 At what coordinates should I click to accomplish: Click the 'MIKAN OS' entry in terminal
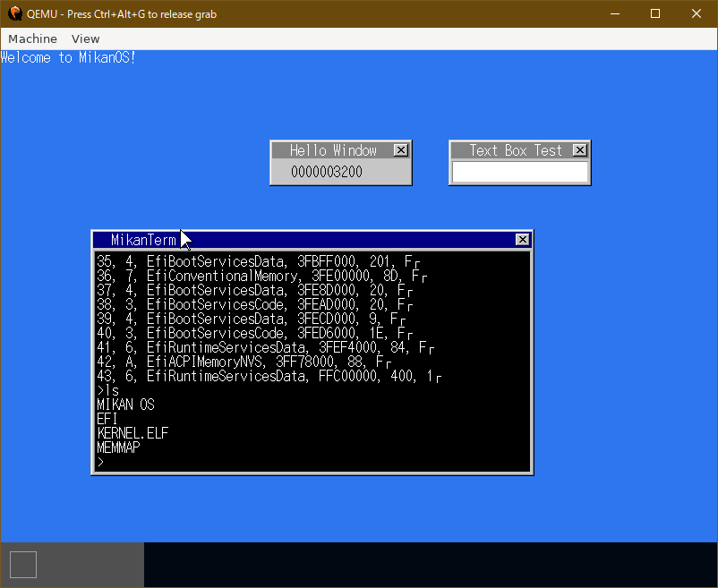[125, 405]
